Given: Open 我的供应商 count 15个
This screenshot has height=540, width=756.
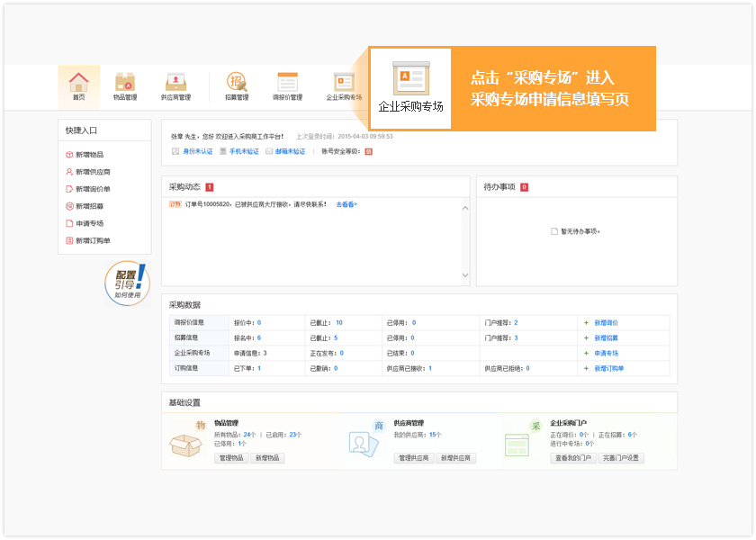Looking at the screenshot, I should pos(436,435).
